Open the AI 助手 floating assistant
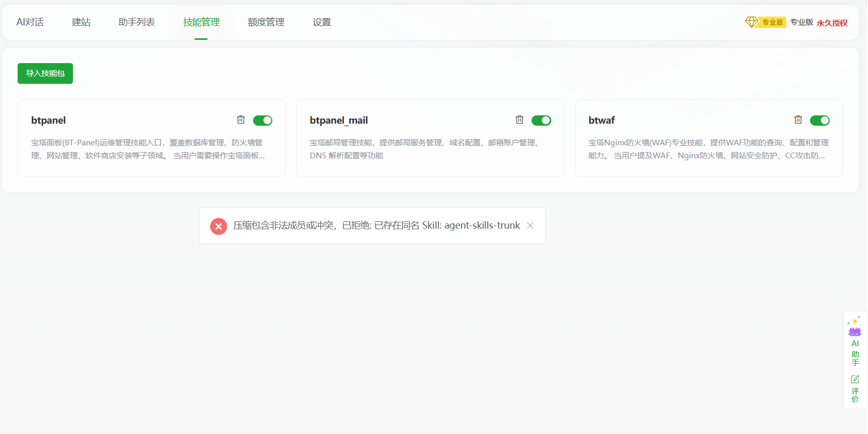The image size is (868, 434). (x=855, y=340)
